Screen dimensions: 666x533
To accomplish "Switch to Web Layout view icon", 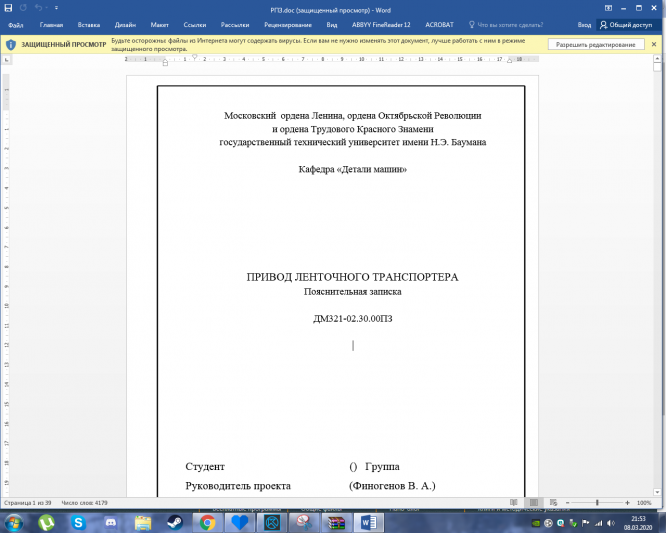I will click(553, 503).
